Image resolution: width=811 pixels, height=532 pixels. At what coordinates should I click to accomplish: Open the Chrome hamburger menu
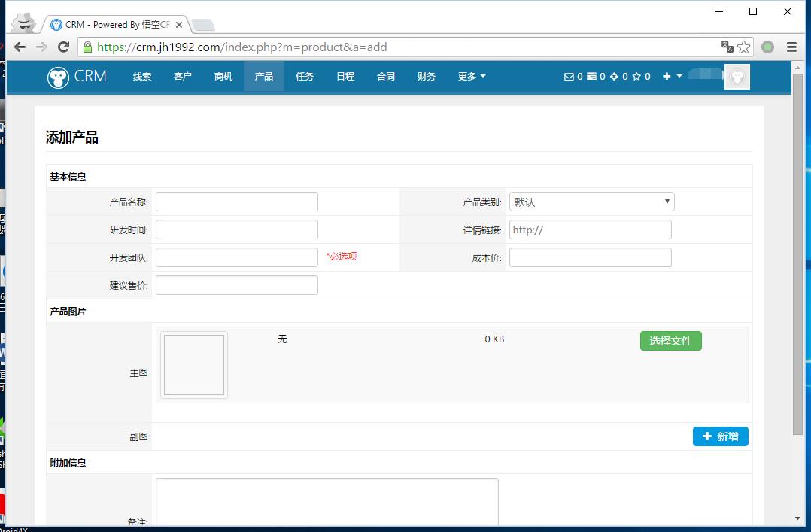pos(791,47)
